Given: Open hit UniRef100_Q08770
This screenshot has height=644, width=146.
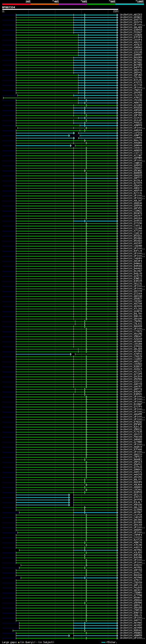Looking at the screenshot, I should (131, 20).
